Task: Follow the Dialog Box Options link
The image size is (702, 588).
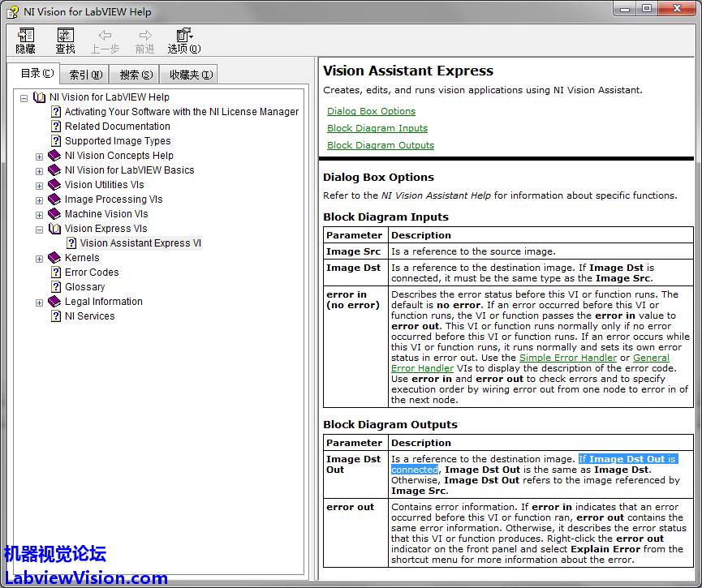Action: (x=371, y=111)
